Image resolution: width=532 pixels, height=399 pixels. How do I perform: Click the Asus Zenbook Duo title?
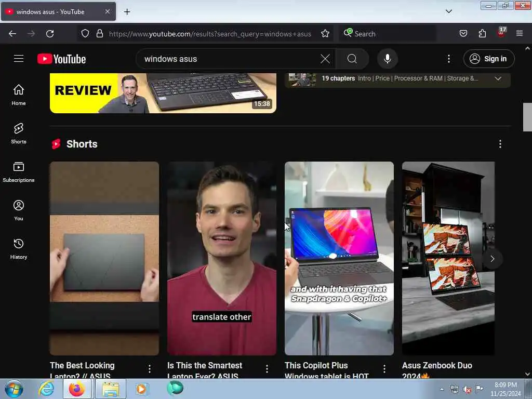coord(437,370)
